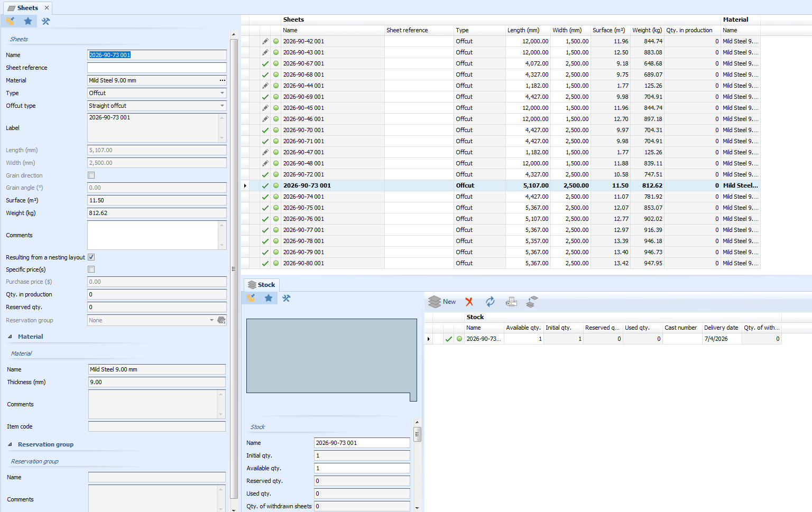Screen dimensions: 812x512
Task: Sort sheets by Name column header
Action: click(333, 30)
